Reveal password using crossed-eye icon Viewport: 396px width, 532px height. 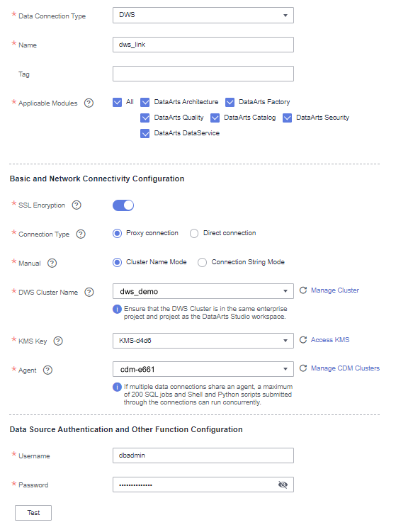tap(283, 485)
